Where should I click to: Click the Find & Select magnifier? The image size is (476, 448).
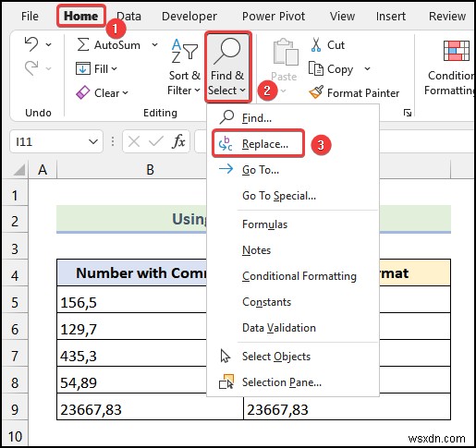click(x=228, y=51)
